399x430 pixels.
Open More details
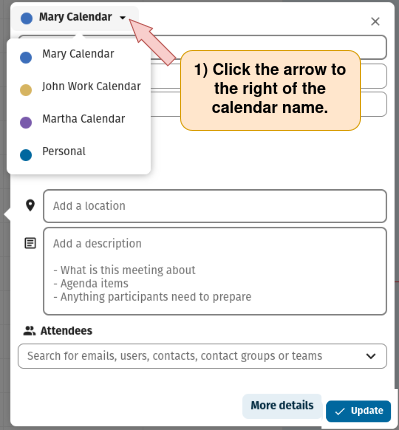click(282, 406)
